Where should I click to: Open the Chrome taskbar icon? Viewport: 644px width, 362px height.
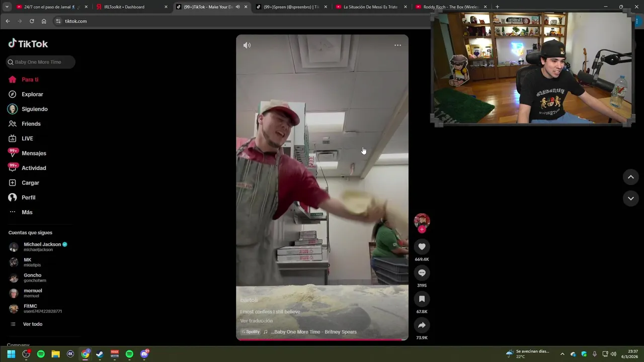[x=85, y=354]
